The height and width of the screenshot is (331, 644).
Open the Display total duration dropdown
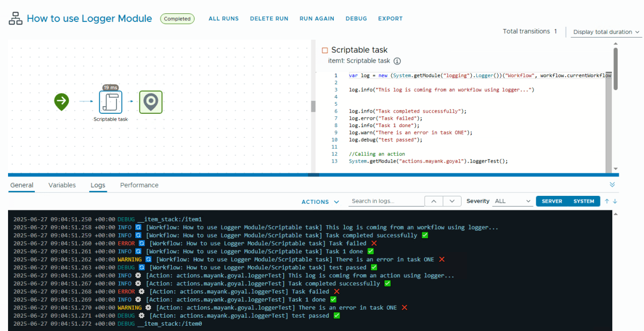tap(606, 32)
